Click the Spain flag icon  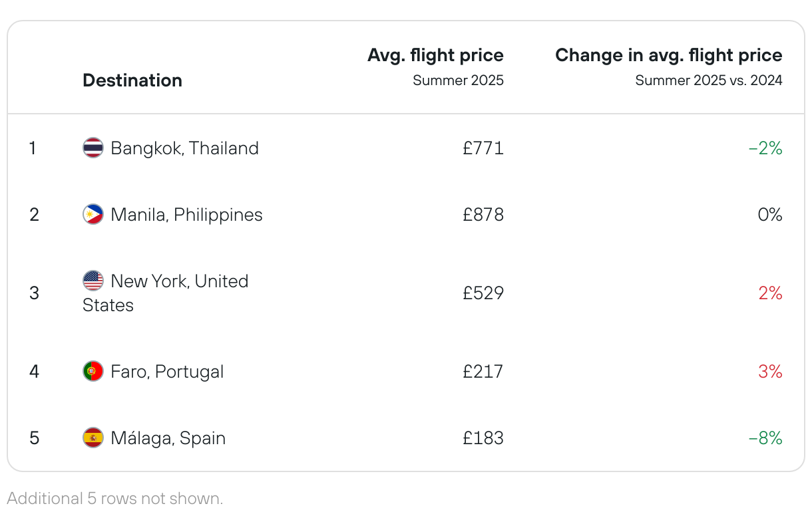[93, 438]
